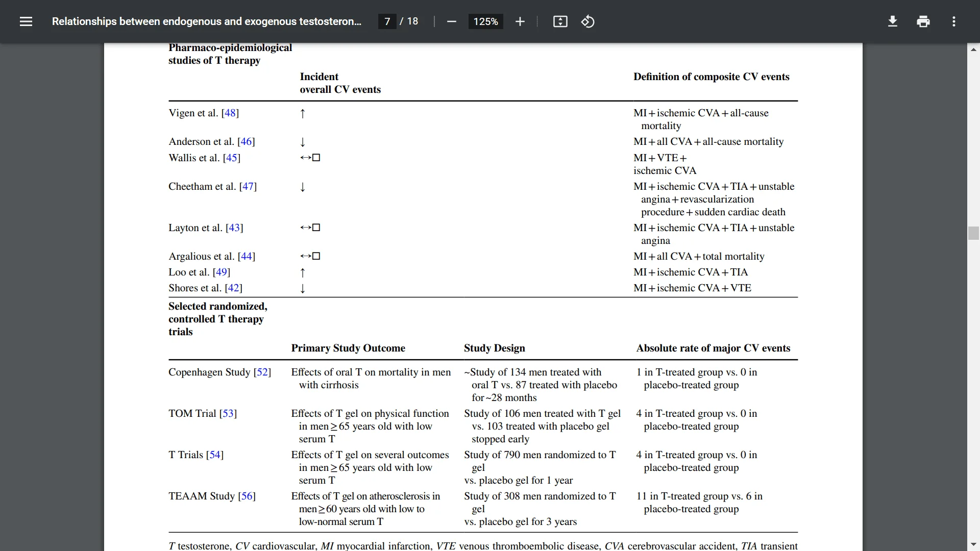980x551 pixels.
Task: Print the document
Action: [923, 21]
